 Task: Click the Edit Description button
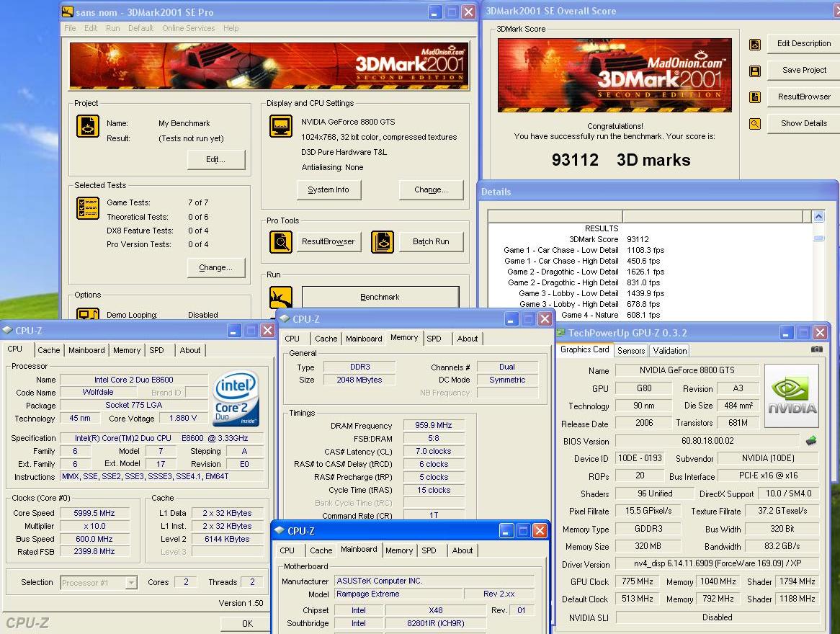[x=803, y=43]
